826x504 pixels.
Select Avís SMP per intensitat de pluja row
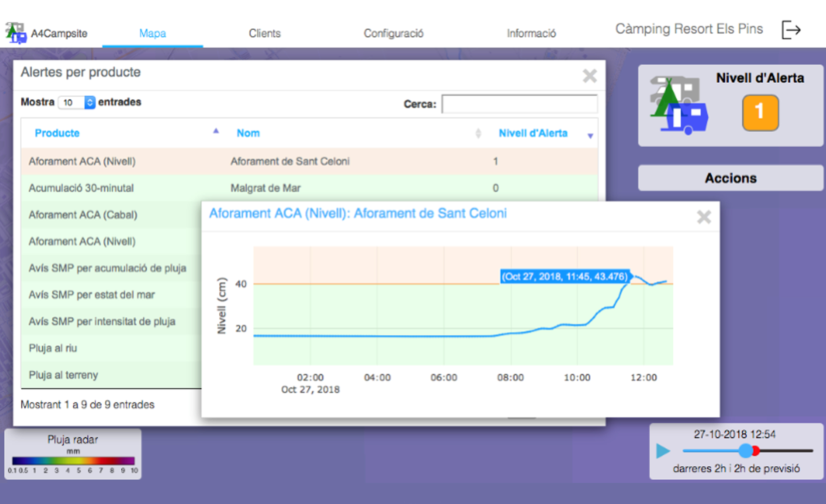[x=111, y=321]
